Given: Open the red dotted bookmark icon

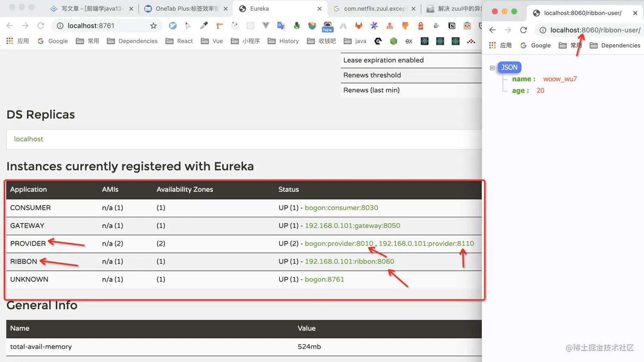Looking at the screenshot, I should (x=471, y=41).
